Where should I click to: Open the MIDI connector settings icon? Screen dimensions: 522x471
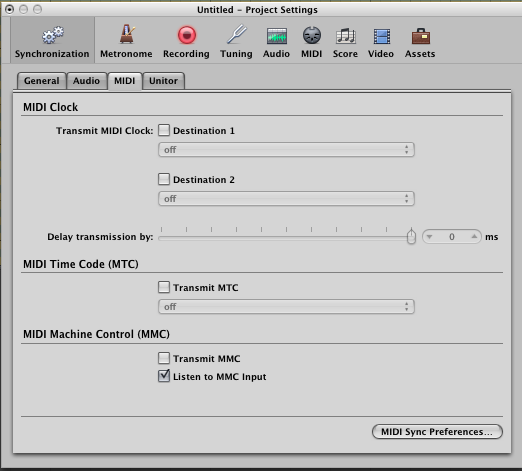pyautogui.click(x=312, y=35)
